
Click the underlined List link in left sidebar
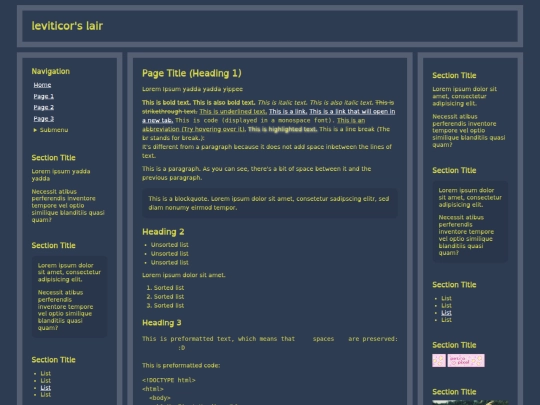pyautogui.click(x=45, y=387)
